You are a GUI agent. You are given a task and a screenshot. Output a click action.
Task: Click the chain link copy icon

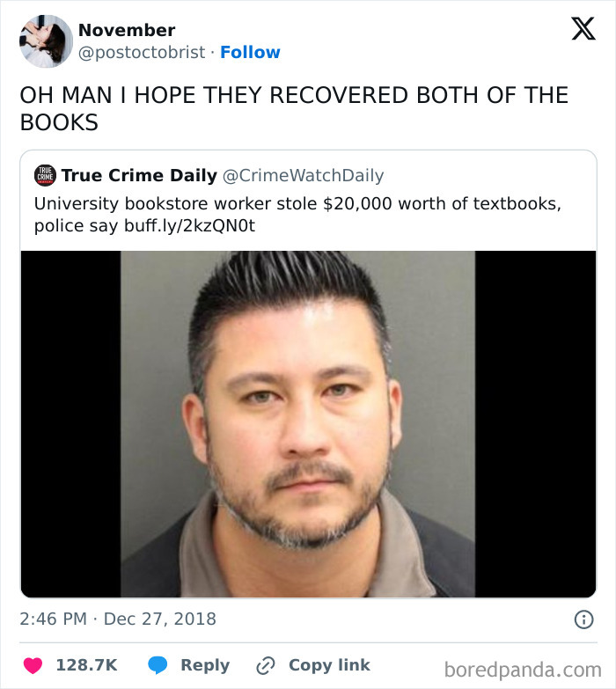click(266, 666)
